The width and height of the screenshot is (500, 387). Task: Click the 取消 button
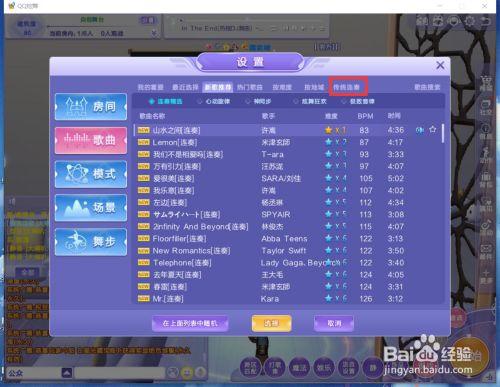click(x=334, y=323)
